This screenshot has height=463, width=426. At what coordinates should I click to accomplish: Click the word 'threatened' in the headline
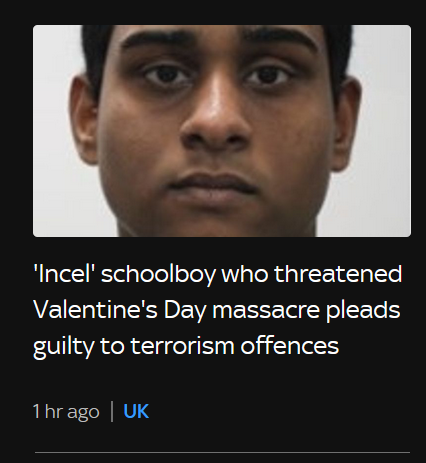point(338,274)
